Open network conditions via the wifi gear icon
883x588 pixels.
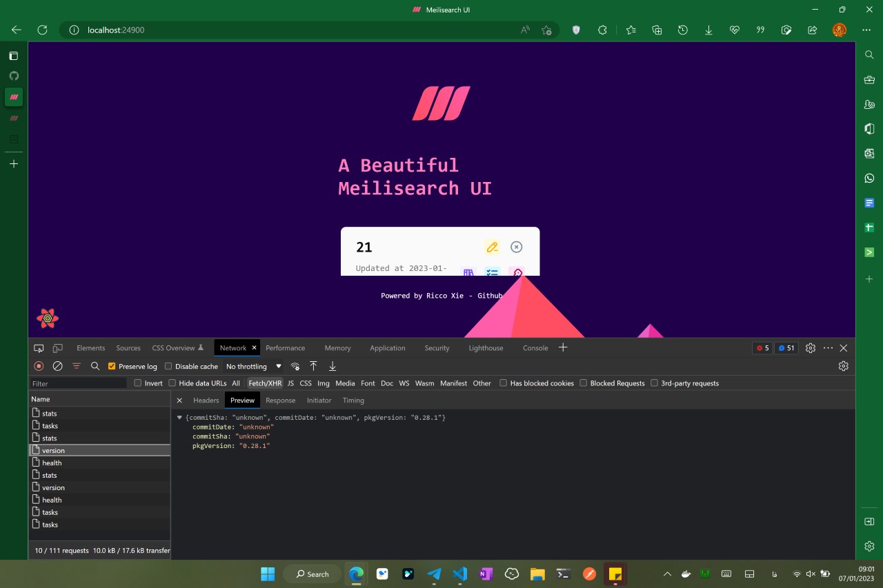[295, 366]
